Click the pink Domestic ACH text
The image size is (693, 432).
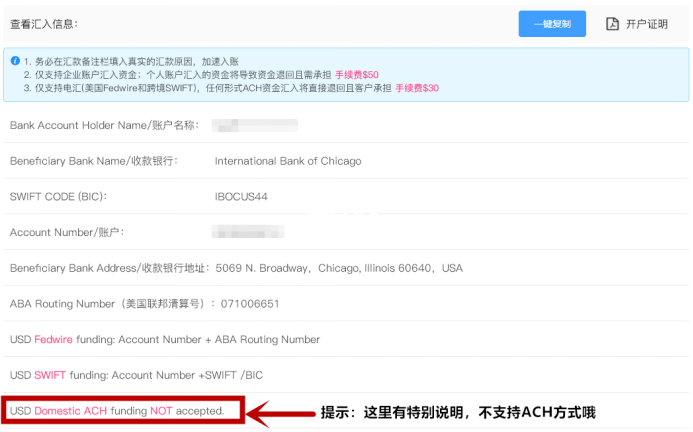(71, 411)
